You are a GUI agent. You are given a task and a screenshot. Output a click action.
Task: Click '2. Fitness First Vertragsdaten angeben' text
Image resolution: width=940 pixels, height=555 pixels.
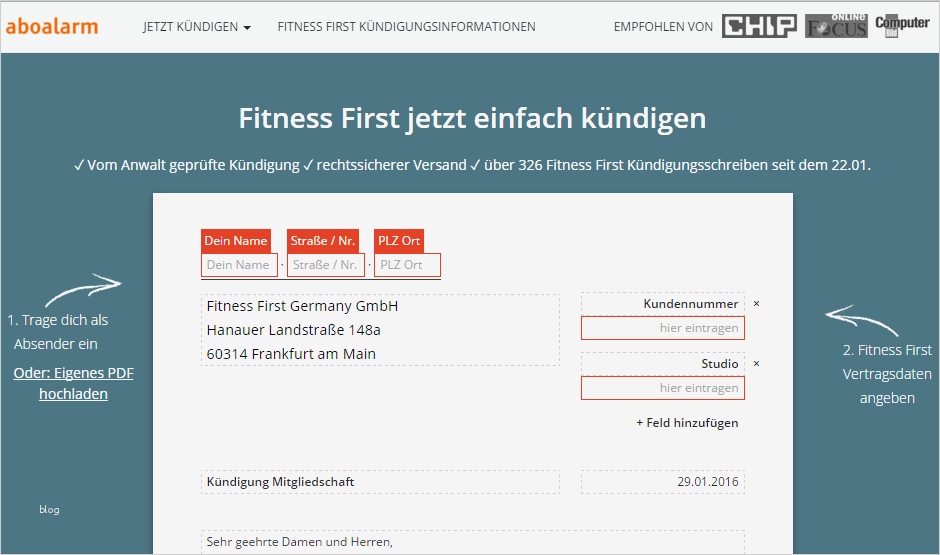pos(887,374)
